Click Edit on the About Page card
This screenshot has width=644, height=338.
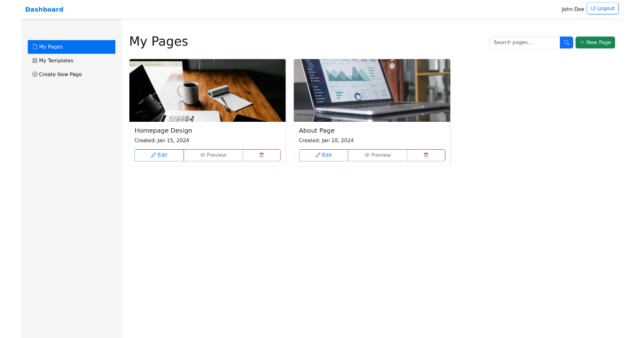(x=323, y=155)
